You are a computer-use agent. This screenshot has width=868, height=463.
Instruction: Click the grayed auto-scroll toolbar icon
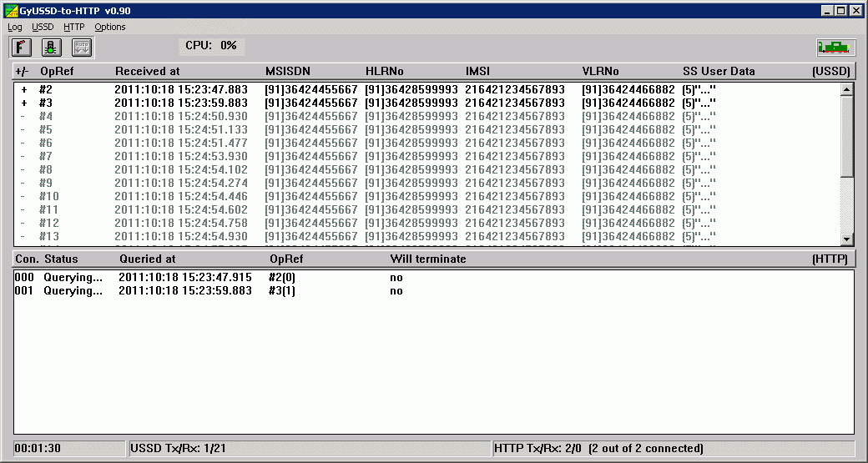pyautogui.click(x=81, y=48)
